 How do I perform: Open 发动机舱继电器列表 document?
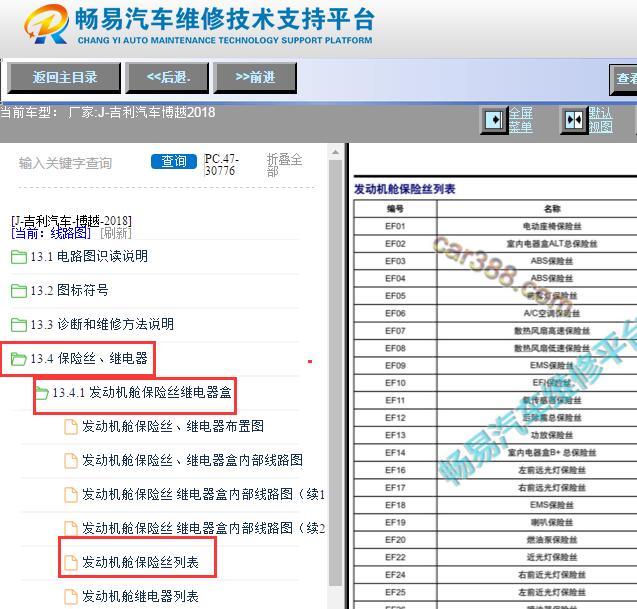[140, 596]
